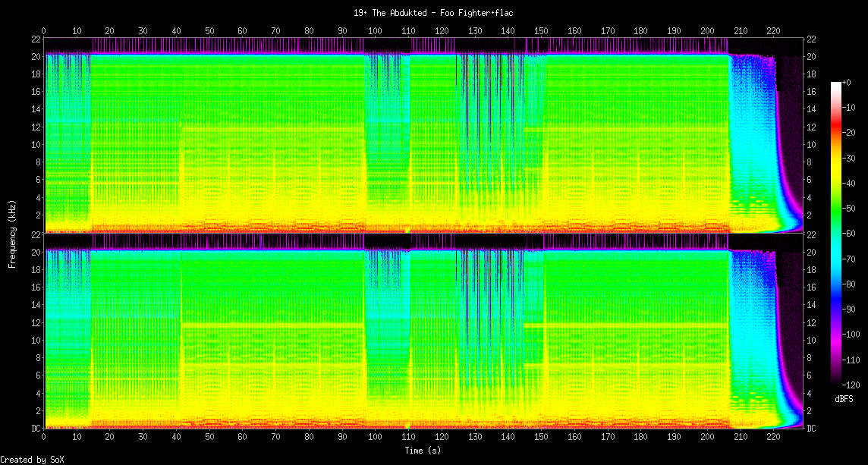Click the 0 second mark on top time axis
This screenshot has height=465, width=868.
[x=44, y=31]
